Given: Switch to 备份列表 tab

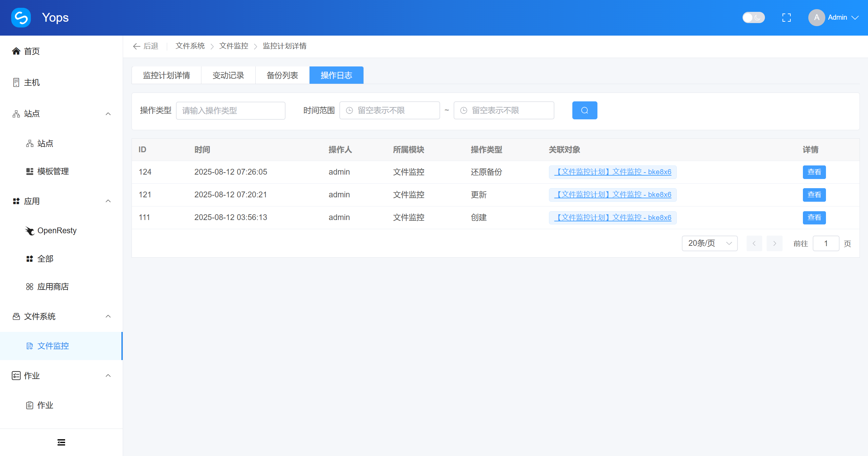Looking at the screenshot, I should pos(282,75).
